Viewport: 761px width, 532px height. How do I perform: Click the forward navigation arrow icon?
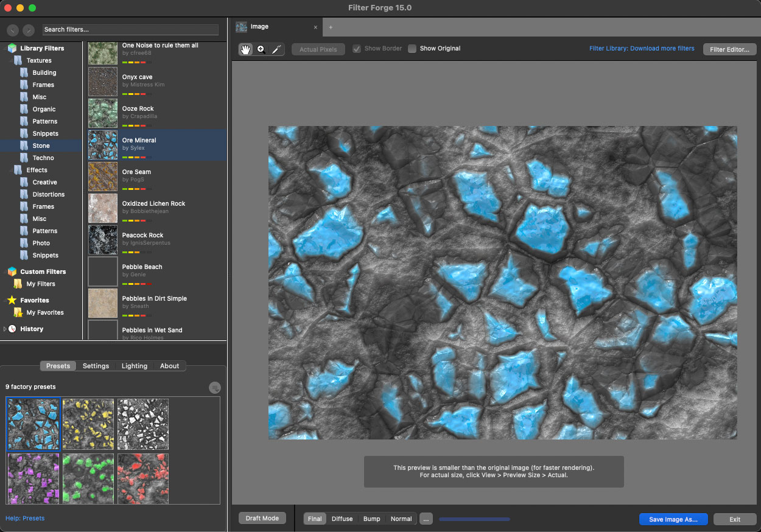(x=29, y=30)
